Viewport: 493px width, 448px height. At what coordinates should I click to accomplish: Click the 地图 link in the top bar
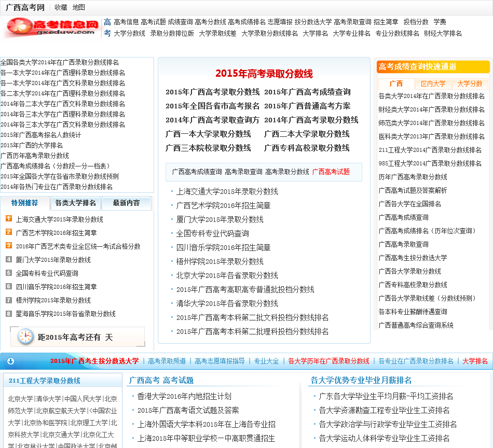[78, 8]
